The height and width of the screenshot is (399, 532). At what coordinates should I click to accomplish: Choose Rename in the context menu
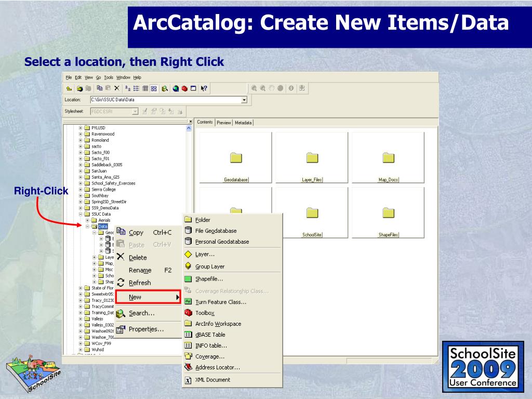(148, 270)
